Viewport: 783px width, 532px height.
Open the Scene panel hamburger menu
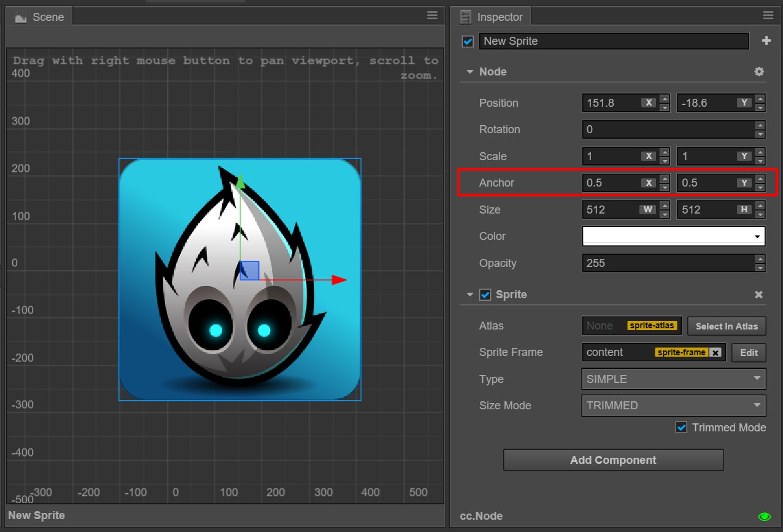(432, 16)
